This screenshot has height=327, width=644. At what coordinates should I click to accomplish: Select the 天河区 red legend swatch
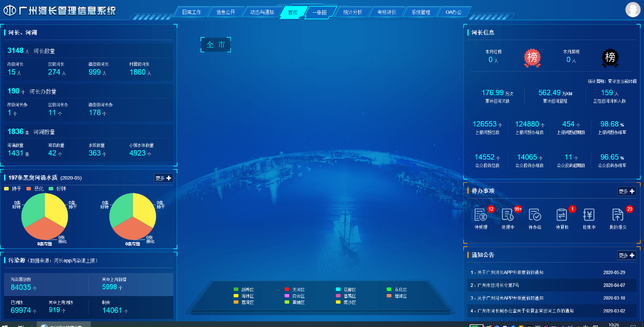[x=287, y=289]
